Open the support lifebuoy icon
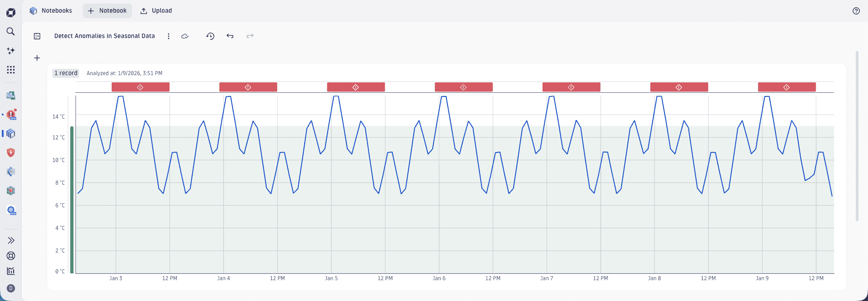 pos(11,256)
